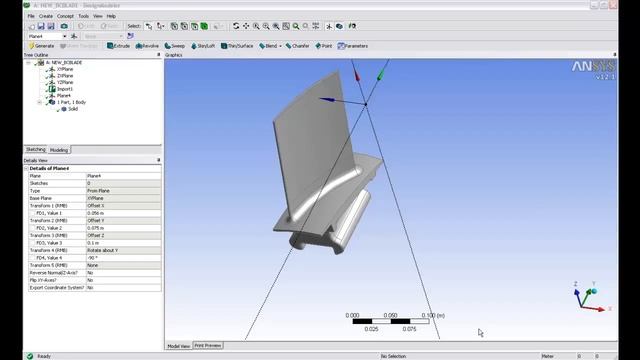Open the Parameters button
The image size is (640, 360).
(353, 46)
